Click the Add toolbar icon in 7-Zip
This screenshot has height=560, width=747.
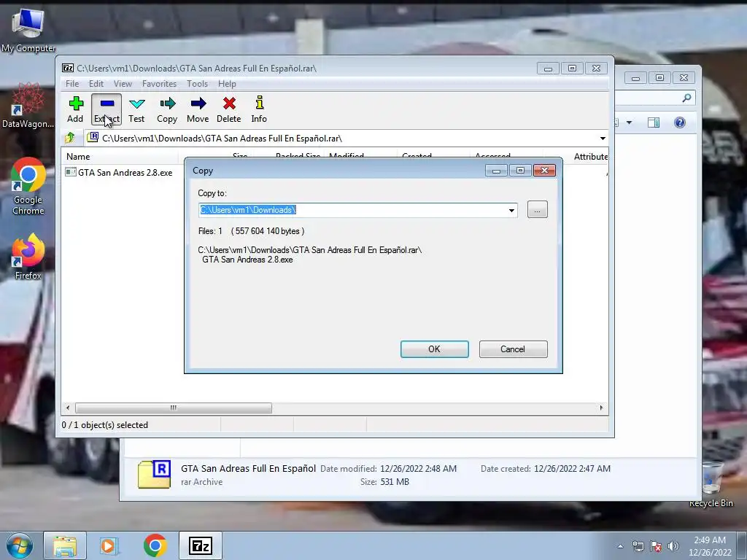(75, 109)
